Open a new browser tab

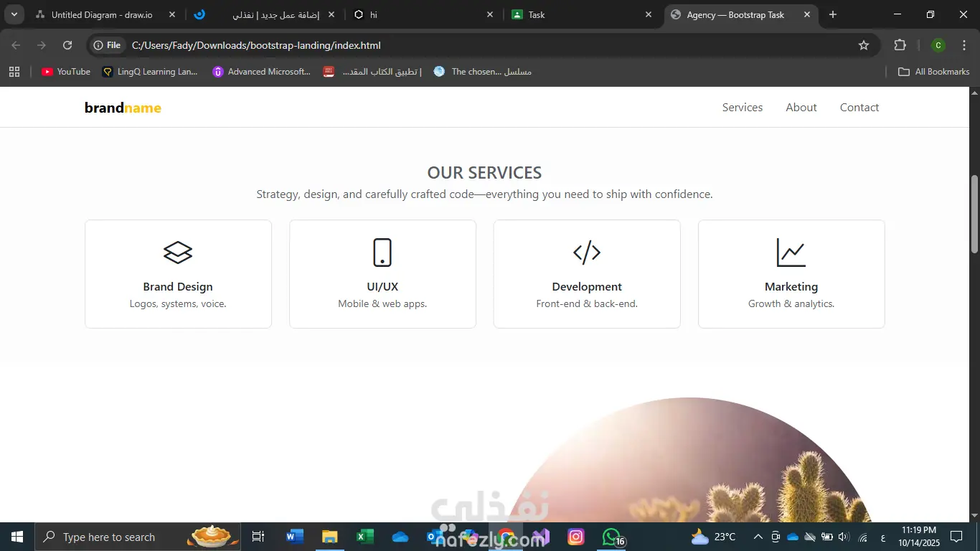[x=832, y=14]
